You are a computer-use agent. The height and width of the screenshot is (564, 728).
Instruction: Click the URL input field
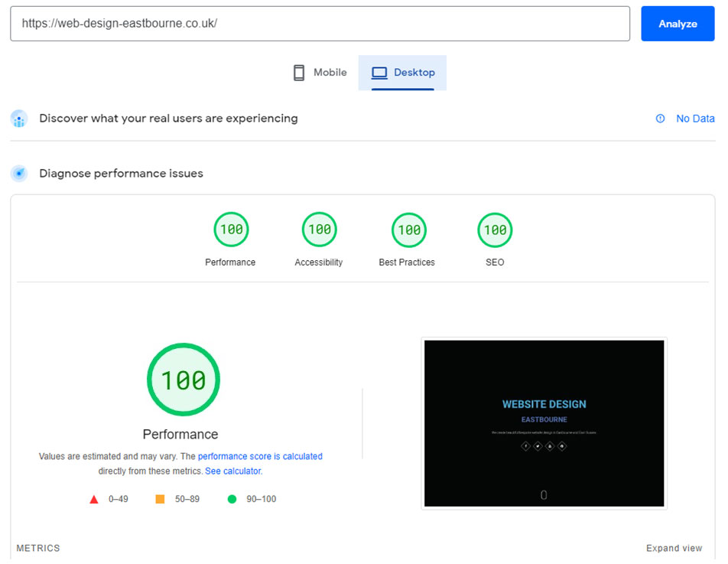coord(320,24)
